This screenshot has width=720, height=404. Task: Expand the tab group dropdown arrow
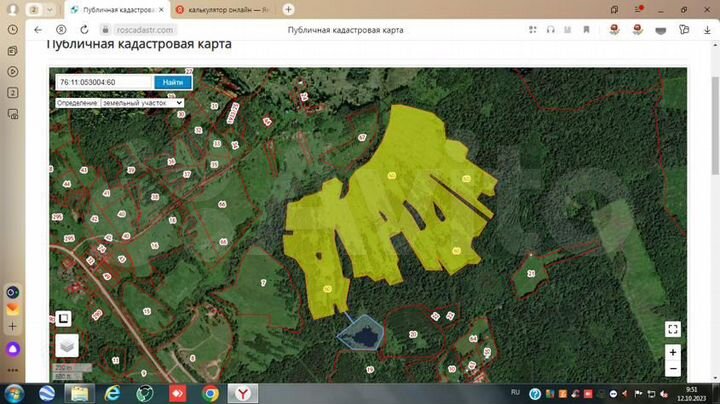[x=50, y=10]
